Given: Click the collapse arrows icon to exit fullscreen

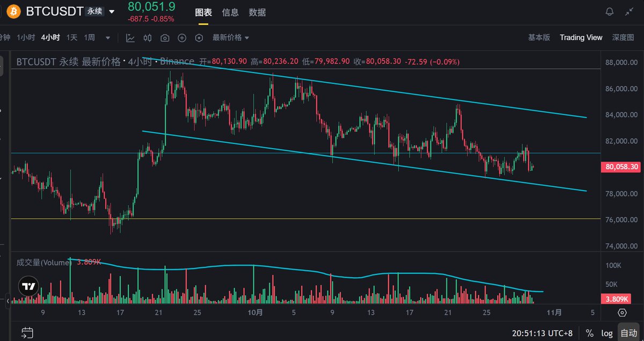Looking at the screenshot, I should point(630,12).
